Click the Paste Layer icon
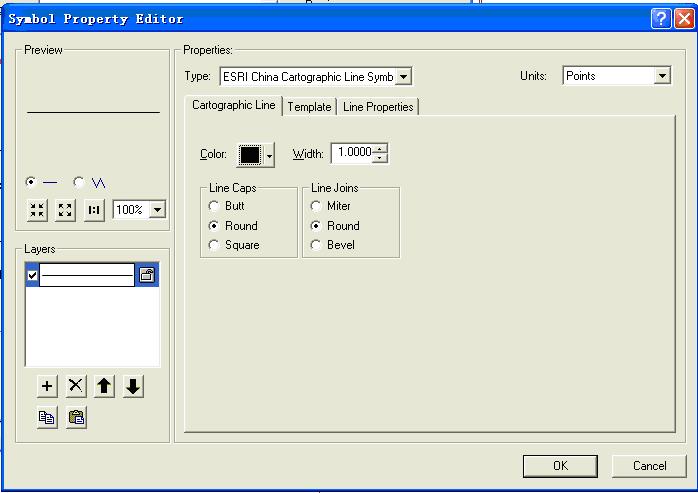Screen dimensions: 698x493 click(x=76, y=418)
